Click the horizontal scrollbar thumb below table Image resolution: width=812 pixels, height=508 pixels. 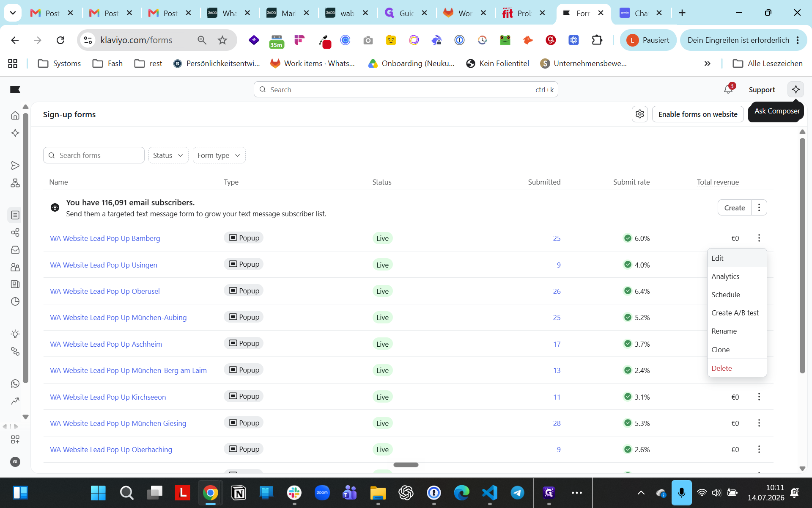pos(406,465)
